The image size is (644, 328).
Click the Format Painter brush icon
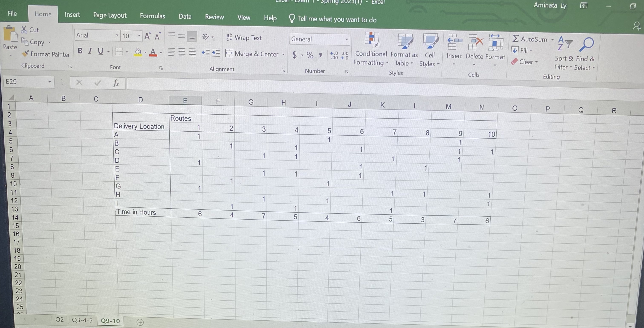coord(26,53)
